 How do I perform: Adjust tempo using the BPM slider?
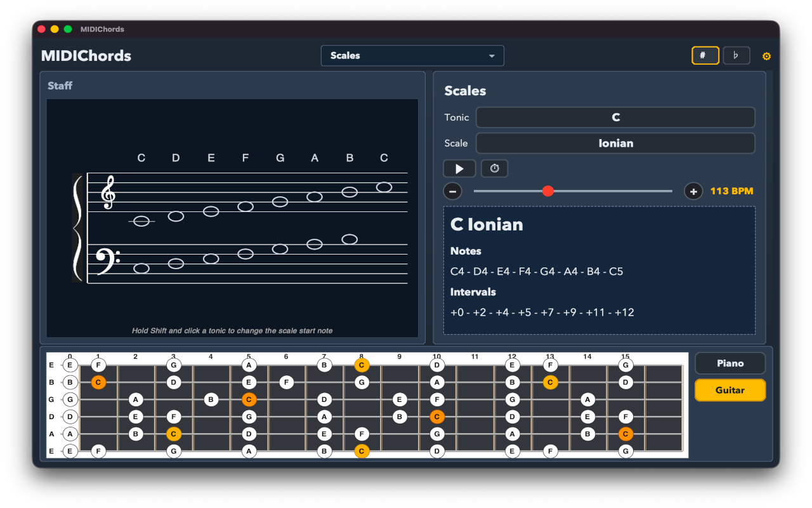pos(548,190)
